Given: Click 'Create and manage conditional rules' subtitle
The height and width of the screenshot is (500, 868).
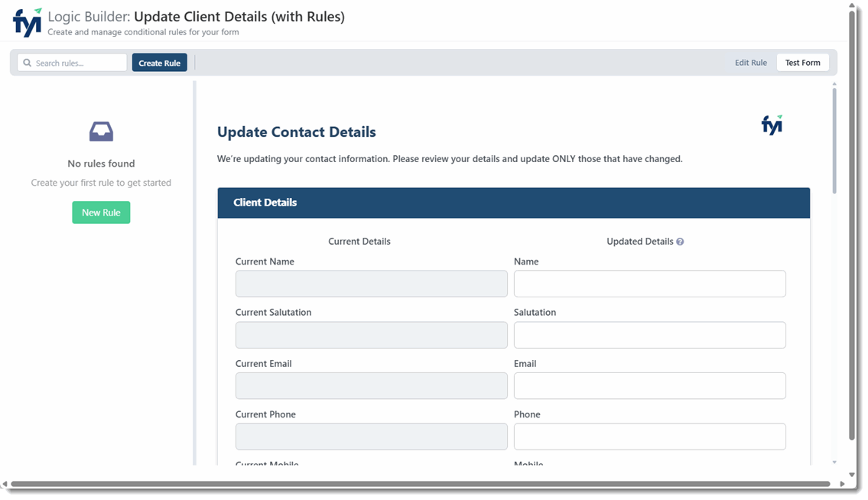Looking at the screenshot, I should (x=143, y=32).
